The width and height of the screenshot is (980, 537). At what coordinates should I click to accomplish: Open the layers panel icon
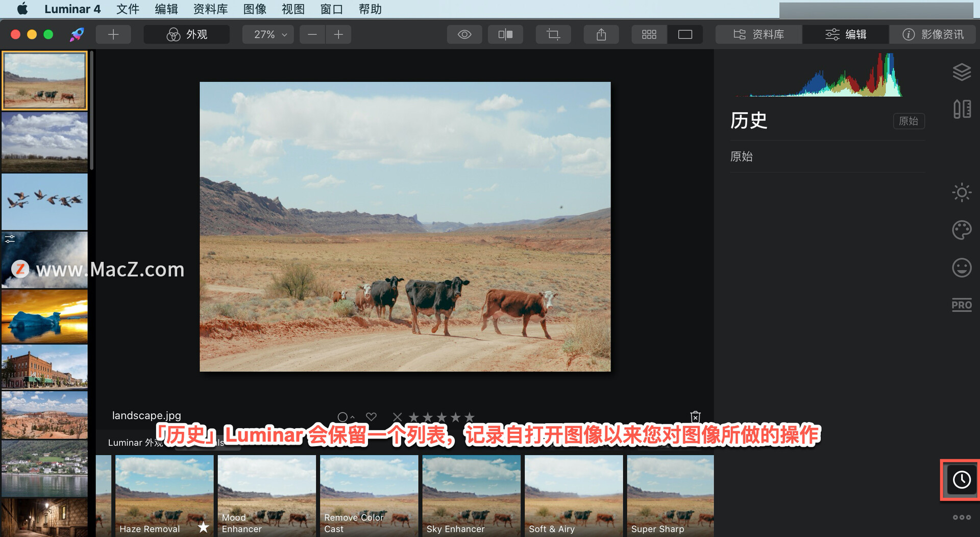coord(962,72)
